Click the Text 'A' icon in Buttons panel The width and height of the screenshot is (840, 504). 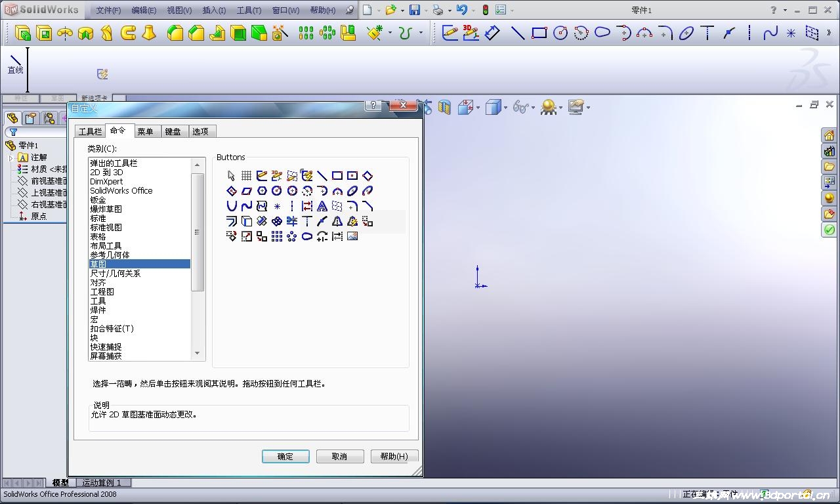[x=322, y=206]
